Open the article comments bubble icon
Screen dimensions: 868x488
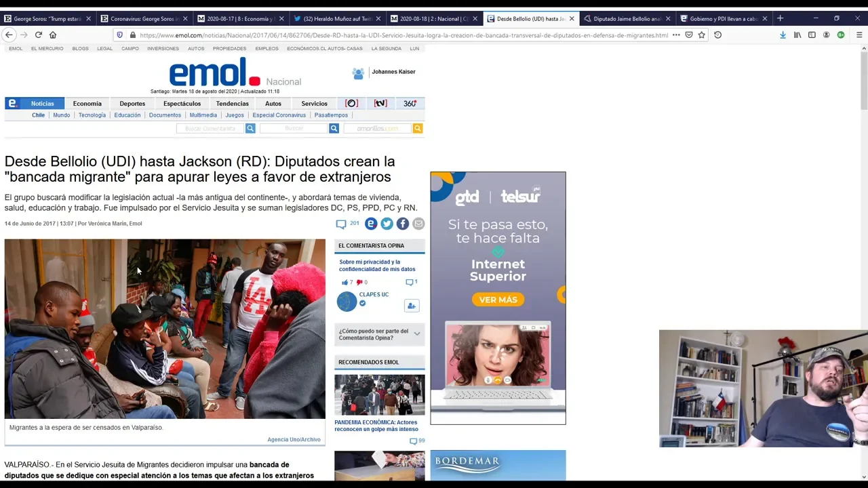point(341,224)
